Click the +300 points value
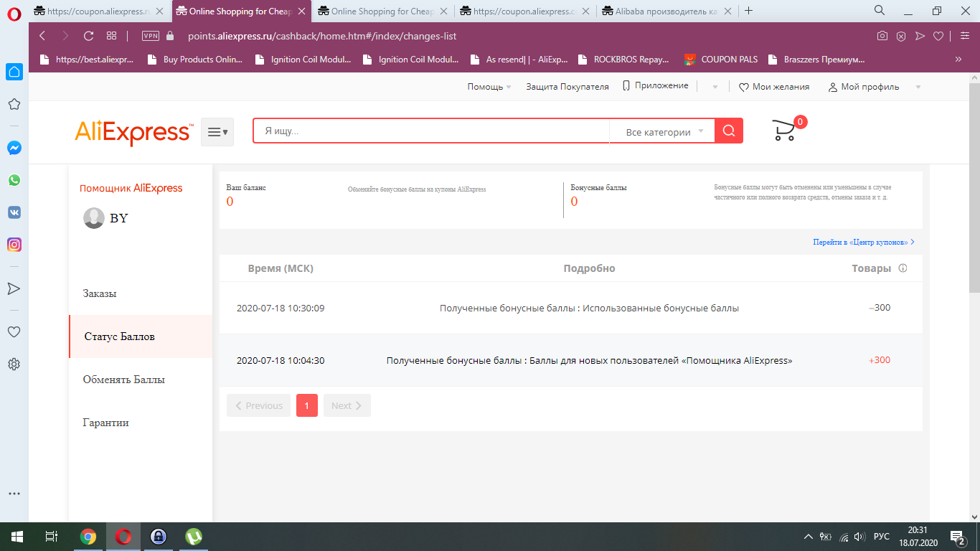The image size is (980, 551). pos(880,360)
